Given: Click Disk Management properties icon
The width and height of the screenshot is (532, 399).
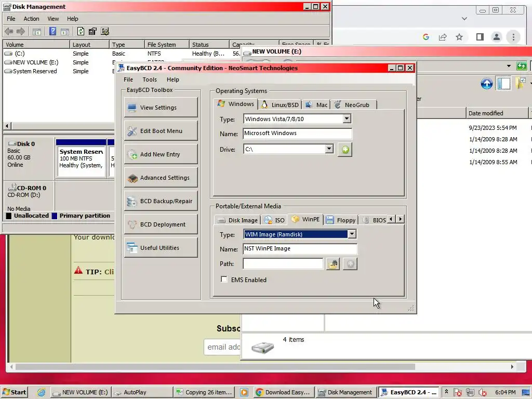Looking at the screenshot, I should pos(92,32).
